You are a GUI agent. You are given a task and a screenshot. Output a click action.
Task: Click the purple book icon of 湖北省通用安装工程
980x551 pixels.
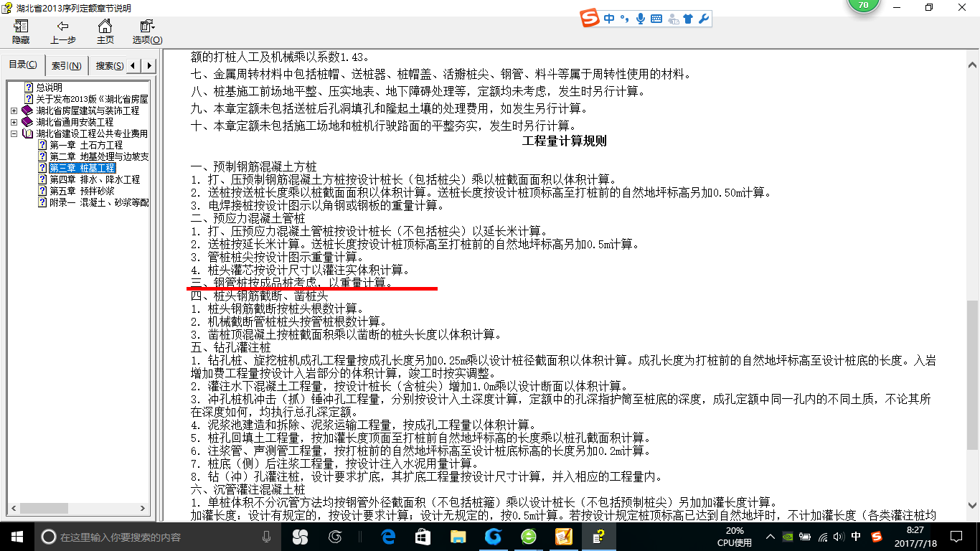tap(27, 122)
